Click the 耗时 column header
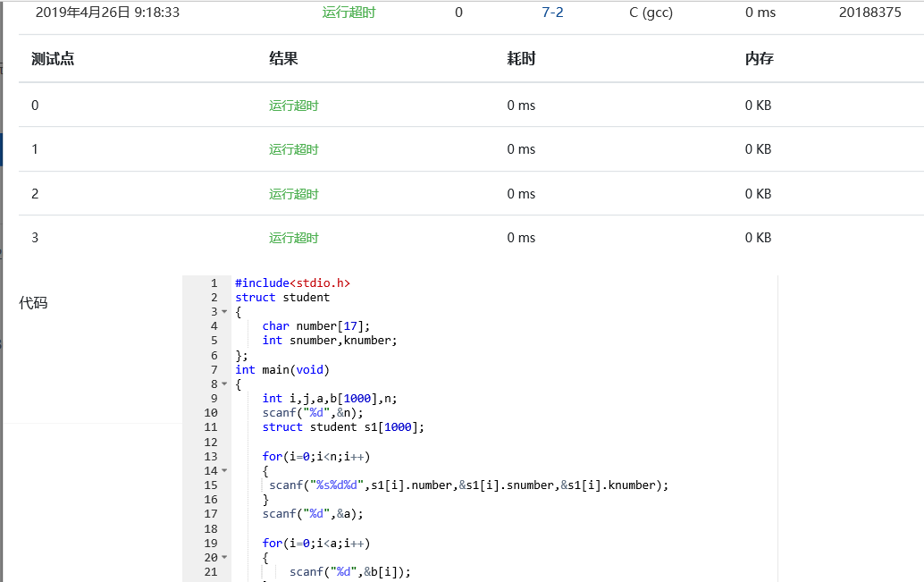This screenshot has width=924, height=582. pos(521,59)
